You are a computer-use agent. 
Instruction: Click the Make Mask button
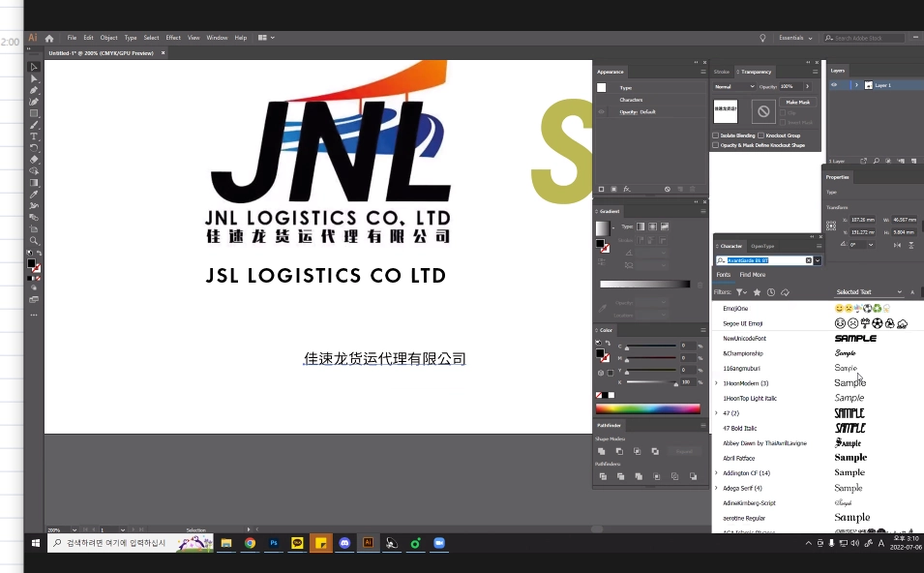(x=798, y=102)
